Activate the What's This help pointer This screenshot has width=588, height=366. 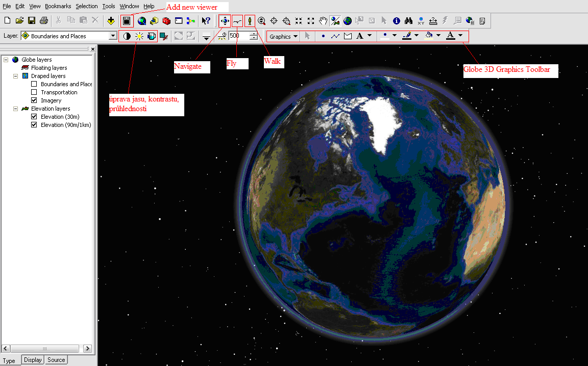(206, 20)
